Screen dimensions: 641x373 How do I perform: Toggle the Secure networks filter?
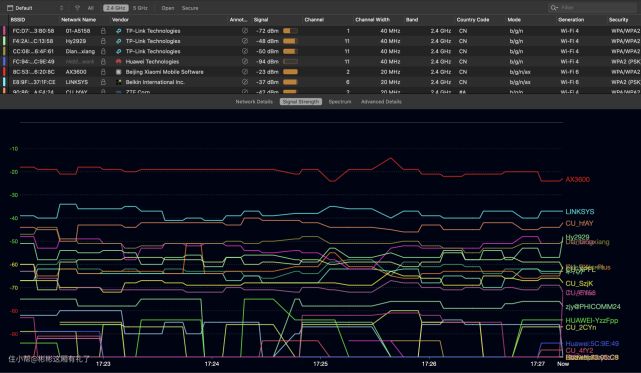click(190, 8)
